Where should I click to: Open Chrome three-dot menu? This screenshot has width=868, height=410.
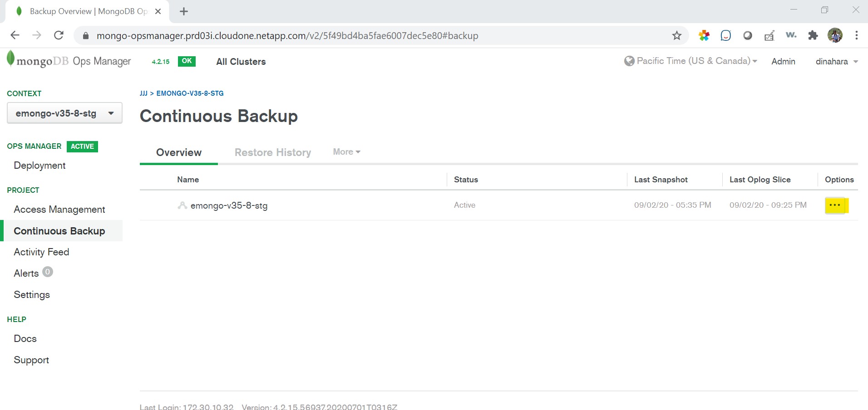pos(856,35)
